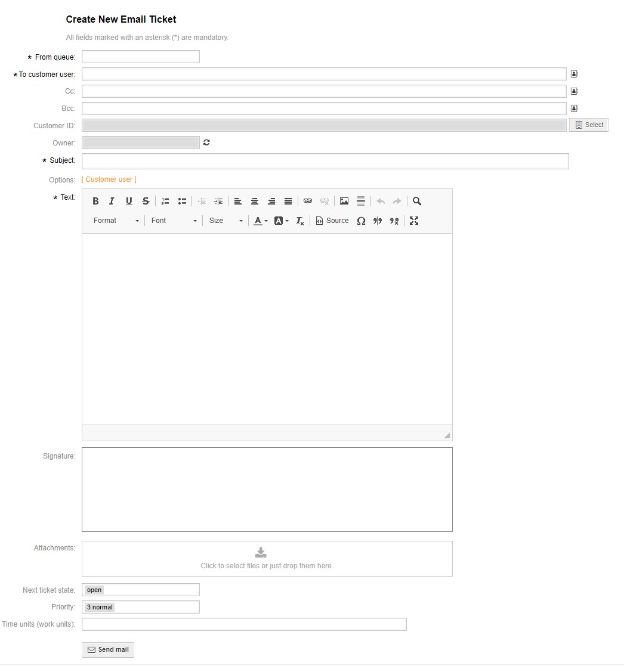
Task: Click the attachments upload area
Action: tap(267, 559)
